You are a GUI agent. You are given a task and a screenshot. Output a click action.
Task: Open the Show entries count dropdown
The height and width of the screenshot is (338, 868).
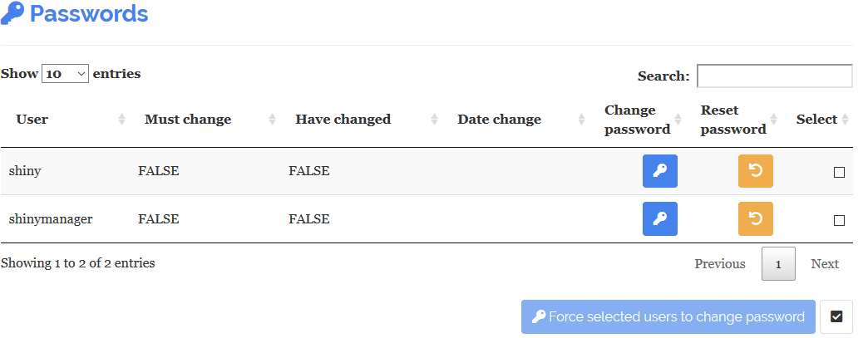(66, 74)
